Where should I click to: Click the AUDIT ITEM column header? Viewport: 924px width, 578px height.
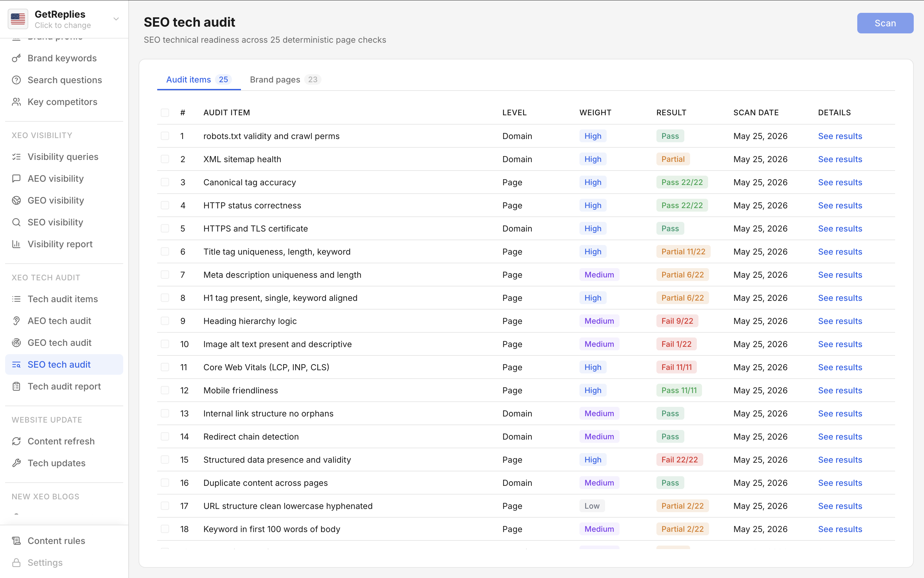click(227, 112)
